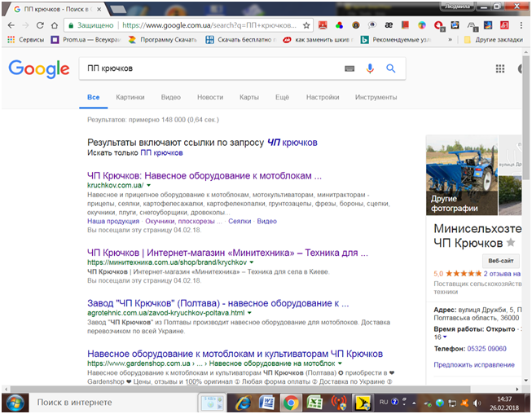Close the 'ПП крючков' browser tab
This screenshot has width=532, height=414.
99,10
